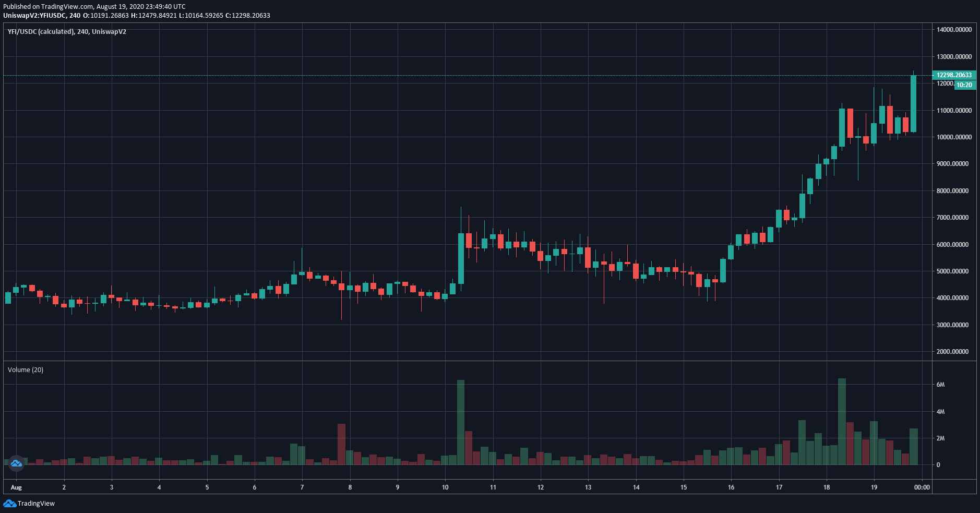Click the large green volume bar on August 10

(461, 422)
